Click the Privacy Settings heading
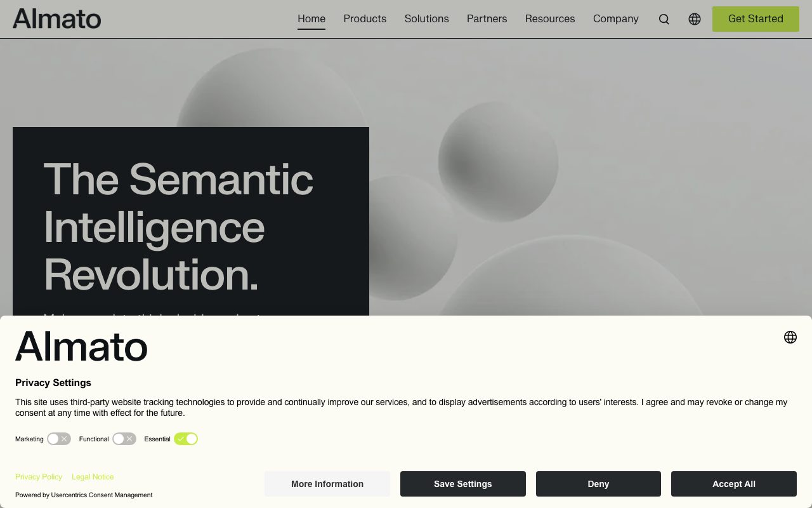 point(53,383)
